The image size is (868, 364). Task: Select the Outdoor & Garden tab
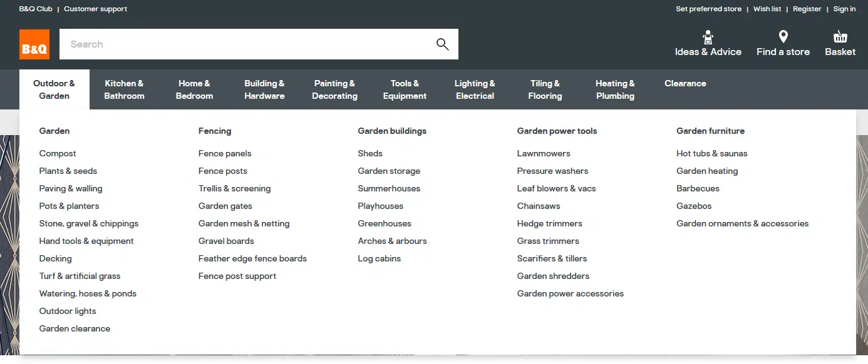54,89
